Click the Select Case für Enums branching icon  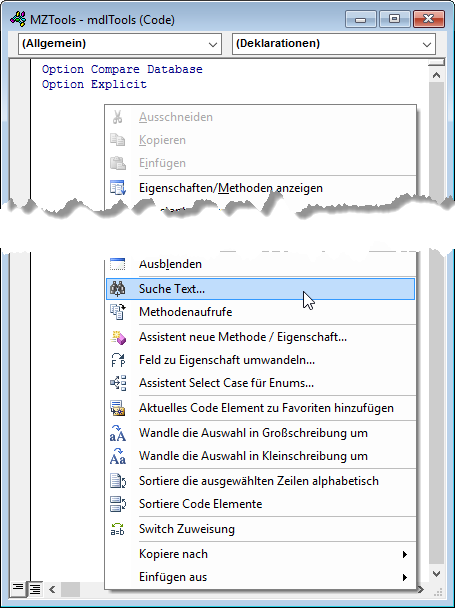tap(118, 383)
